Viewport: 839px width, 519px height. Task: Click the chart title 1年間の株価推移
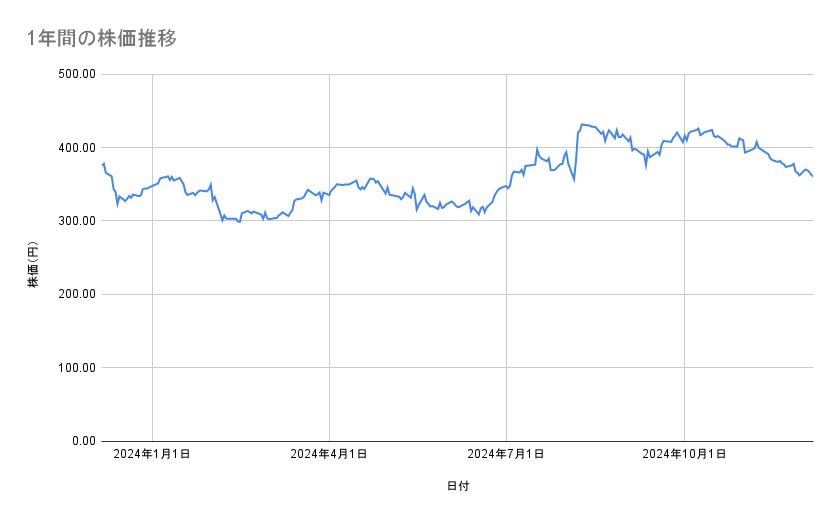102,39
